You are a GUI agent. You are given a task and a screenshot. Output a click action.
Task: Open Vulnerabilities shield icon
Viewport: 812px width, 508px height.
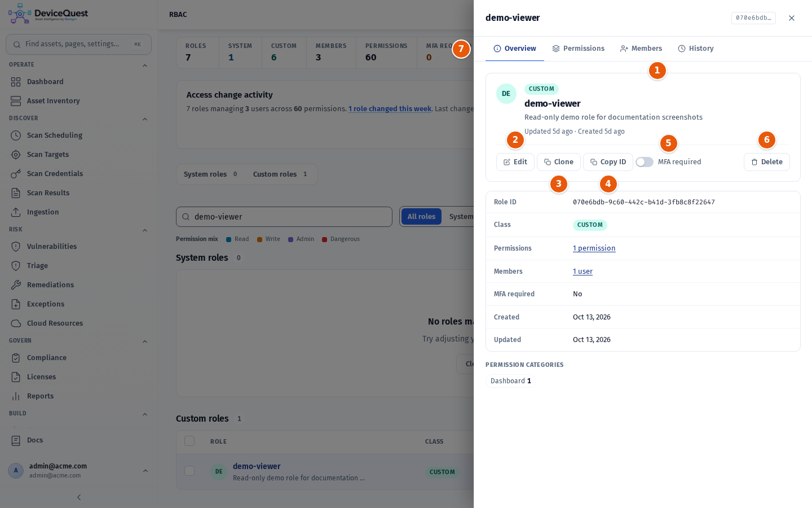point(16,247)
